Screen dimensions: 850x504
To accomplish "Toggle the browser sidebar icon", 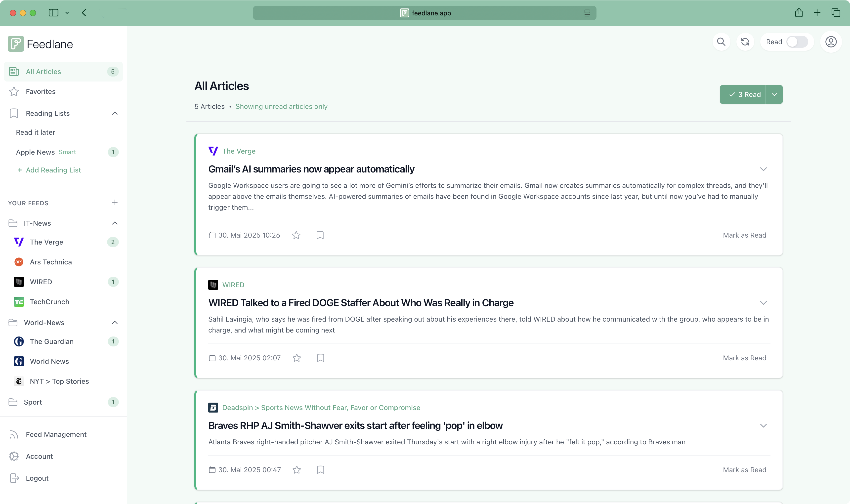I will [53, 13].
